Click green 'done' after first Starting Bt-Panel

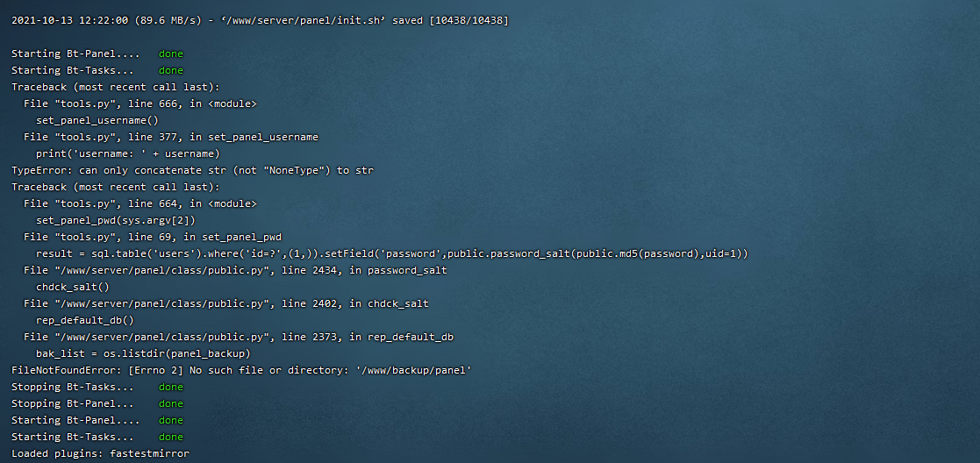(170, 53)
